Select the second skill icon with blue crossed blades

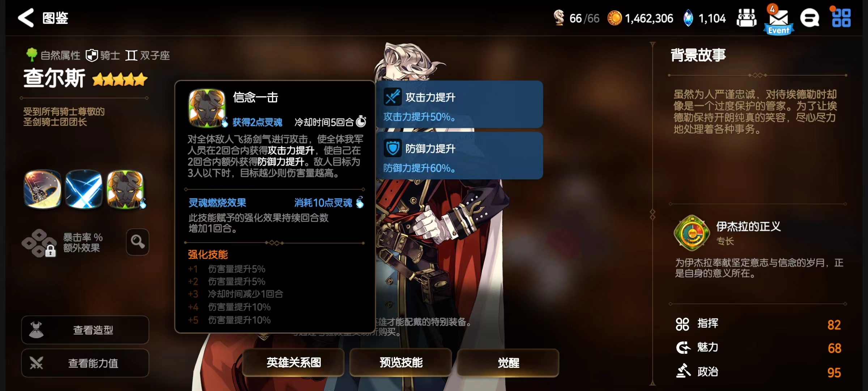84,189
